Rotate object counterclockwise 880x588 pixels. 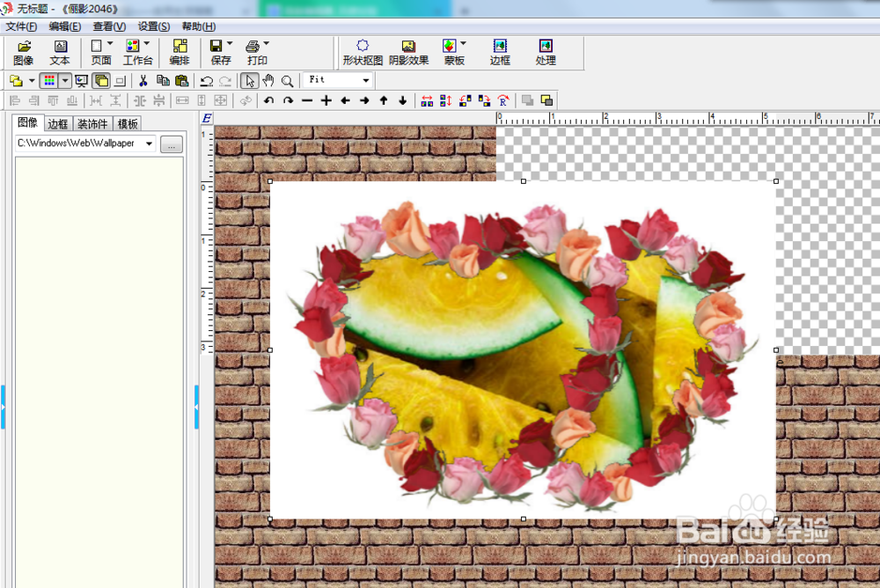click(268, 100)
